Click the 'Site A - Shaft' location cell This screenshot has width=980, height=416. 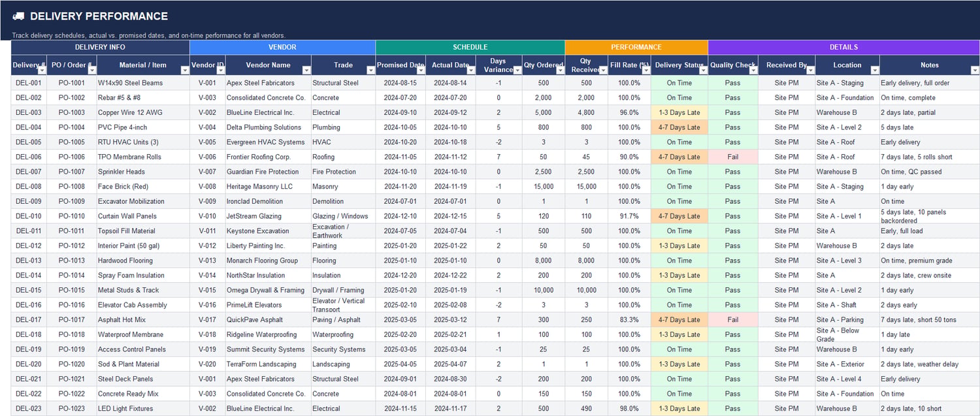(x=847, y=305)
